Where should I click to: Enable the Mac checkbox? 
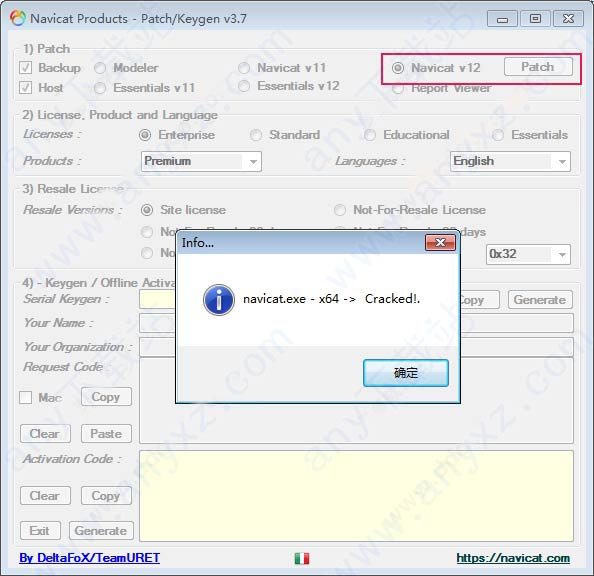(25, 398)
